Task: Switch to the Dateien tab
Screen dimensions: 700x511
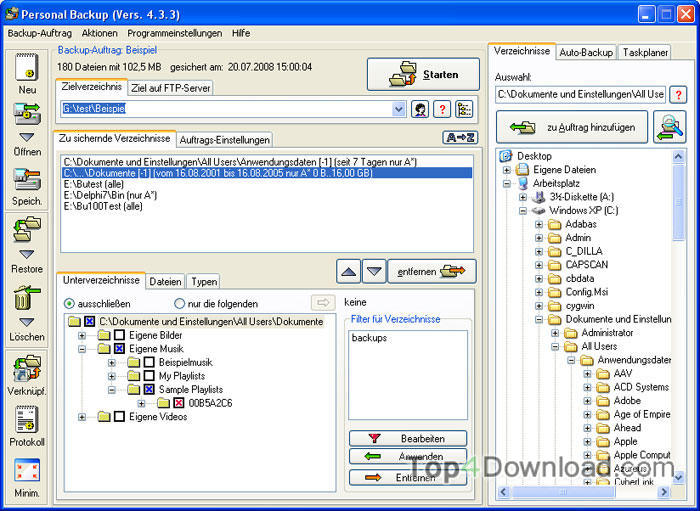Action: point(165,282)
